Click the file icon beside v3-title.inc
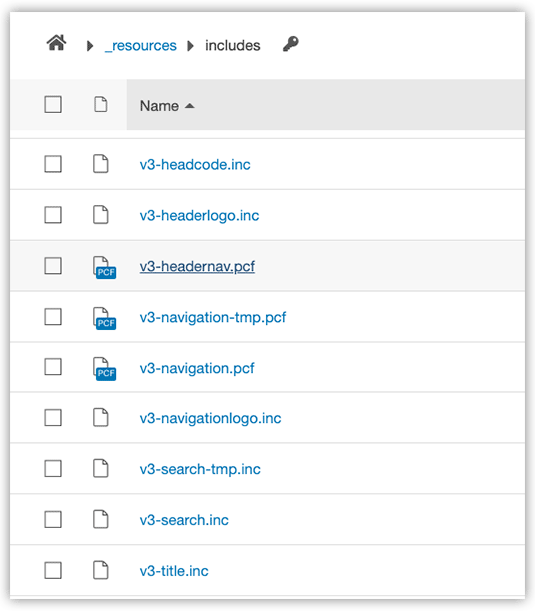The width and height of the screenshot is (535, 611). coord(101,570)
